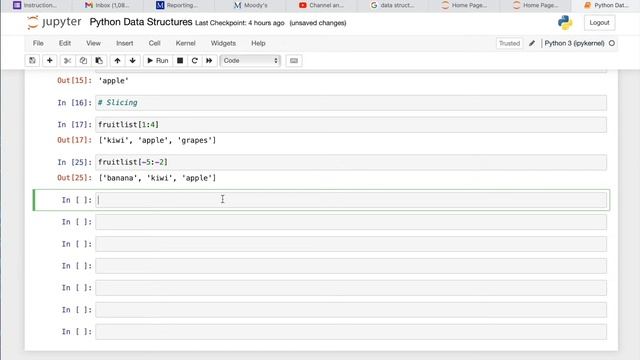640x360 pixels.
Task: Switch to the Gmail Inbox browser tab
Action: (107, 5)
